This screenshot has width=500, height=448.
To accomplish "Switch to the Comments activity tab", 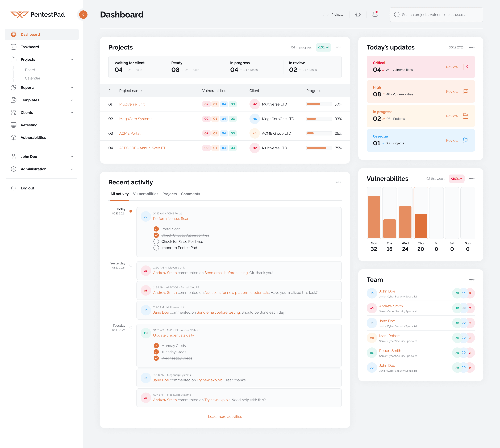I will (190, 194).
